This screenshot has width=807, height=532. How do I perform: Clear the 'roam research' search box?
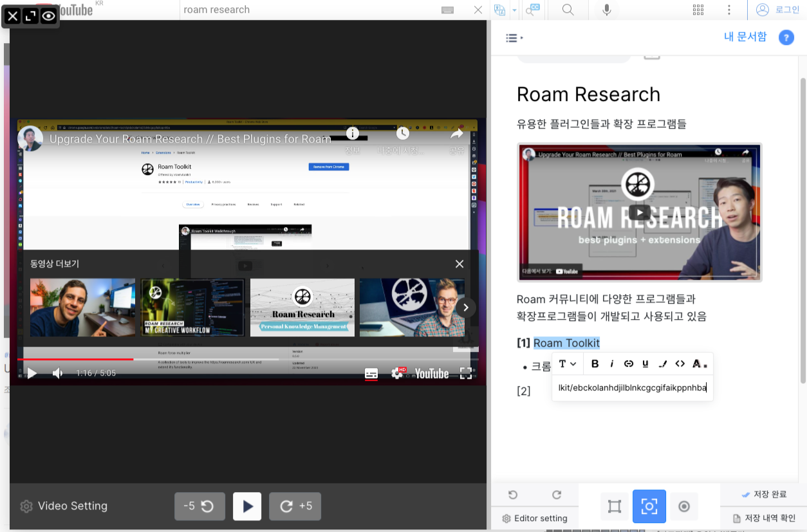(x=478, y=10)
